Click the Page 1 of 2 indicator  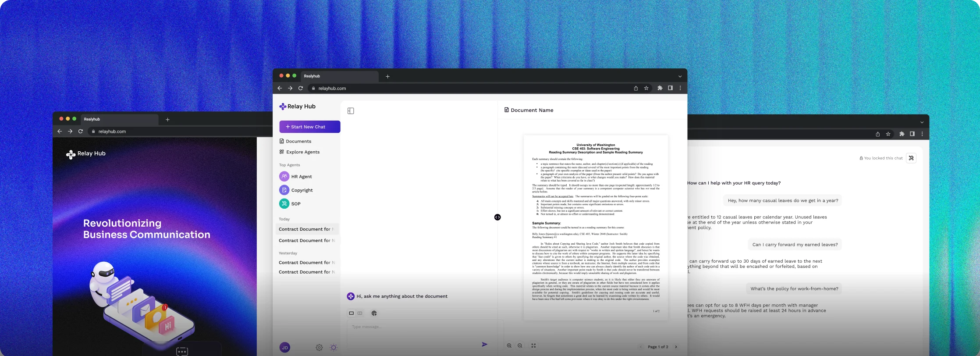[x=658, y=347]
